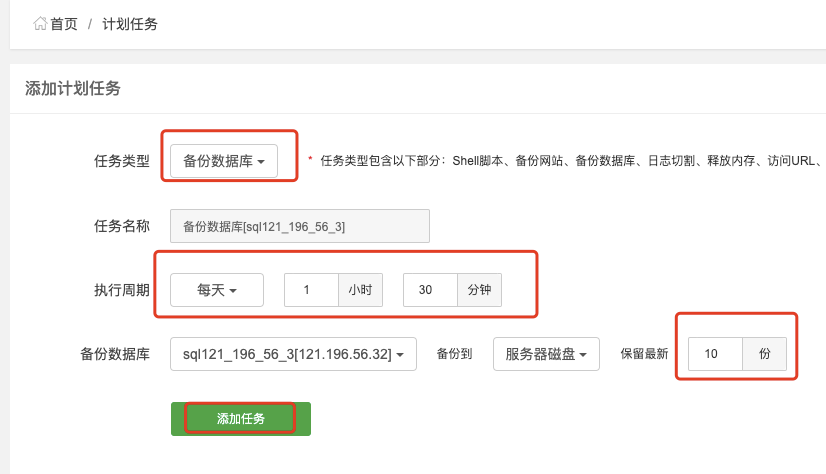The height and width of the screenshot is (474, 826).
Task: Open the sql121_196_56_3 database dropdown
Action: pyautogui.click(x=293, y=354)
